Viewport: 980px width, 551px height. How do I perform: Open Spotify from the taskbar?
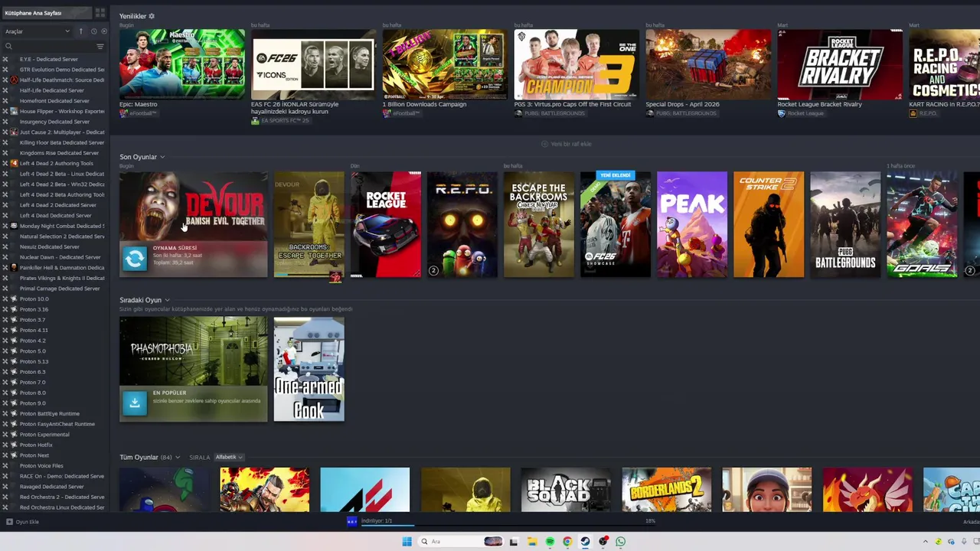click(x=550, y=542)
